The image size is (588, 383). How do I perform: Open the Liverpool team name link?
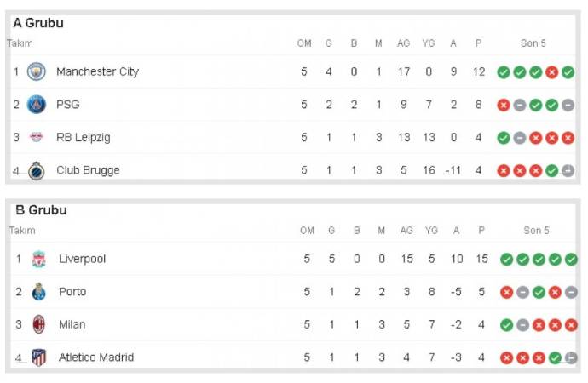tap(82, 259)
